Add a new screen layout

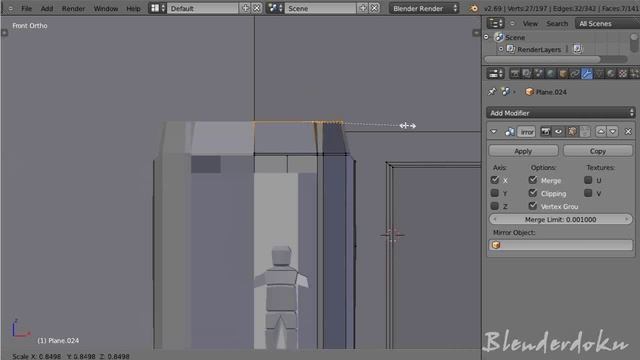[x=245, y=8]
